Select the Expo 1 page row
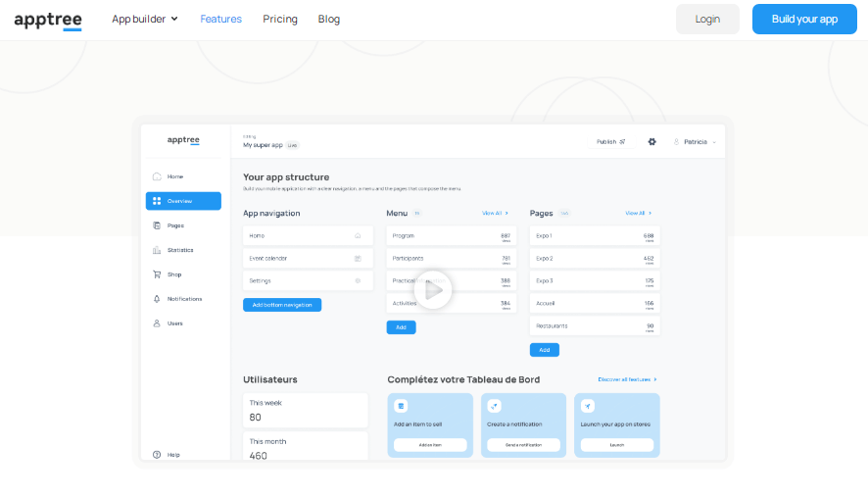 pos(595,236)
